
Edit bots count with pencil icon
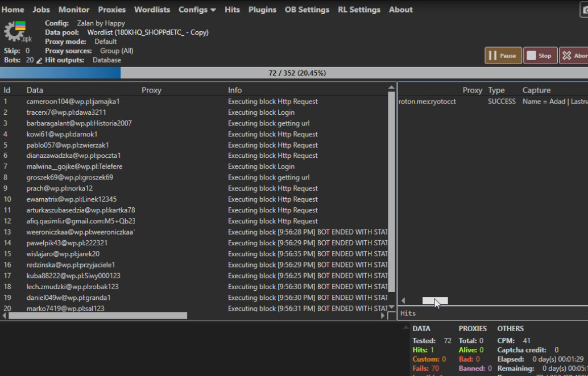(x=39, y=60)
